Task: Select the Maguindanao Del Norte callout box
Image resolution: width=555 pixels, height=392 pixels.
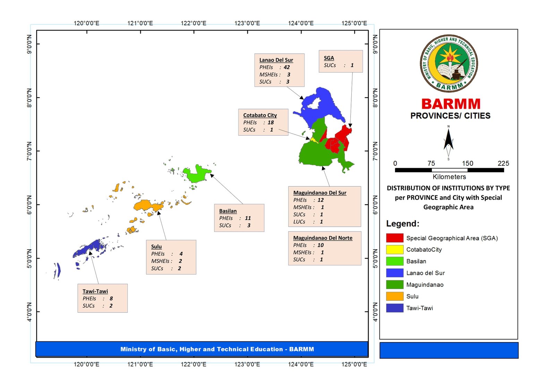Action: coord(324,249)
